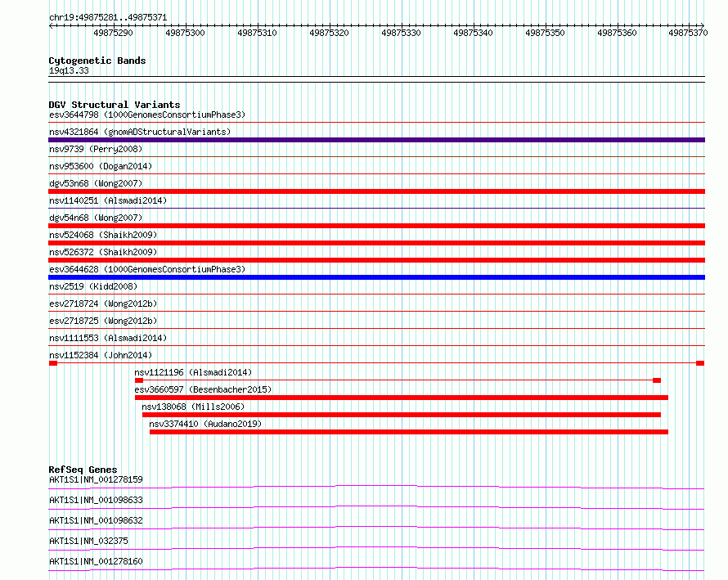The width and height of the screenshot is (728, 580).
Task: Click the chr19:49875281..49875371 region label
Action: coord(108,18)
